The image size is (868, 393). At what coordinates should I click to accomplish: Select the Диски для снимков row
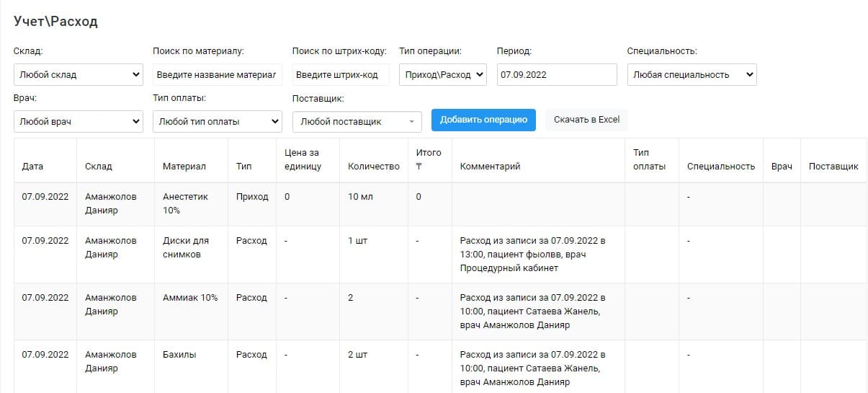(185, 247)
